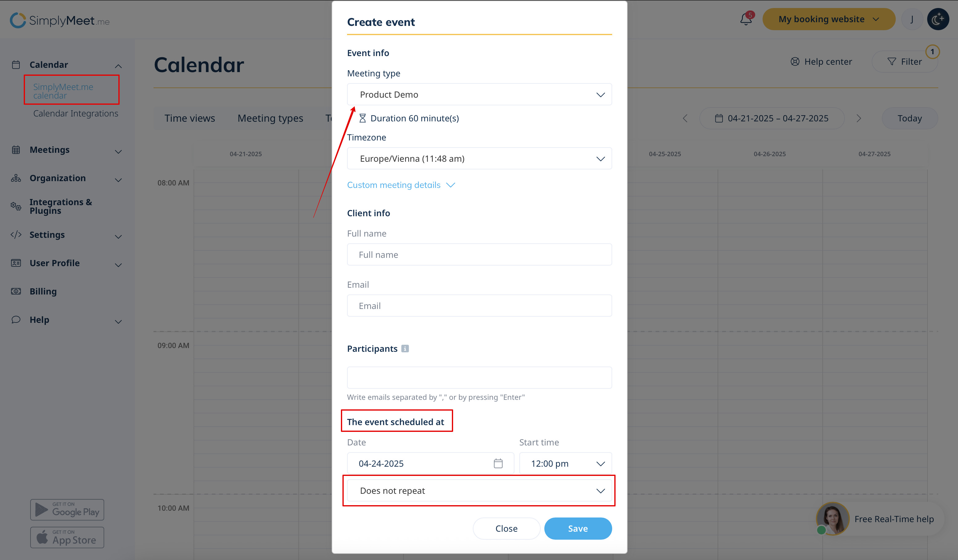Click the Full name input field
Screen dimensions: 958x560
(479, 254)
